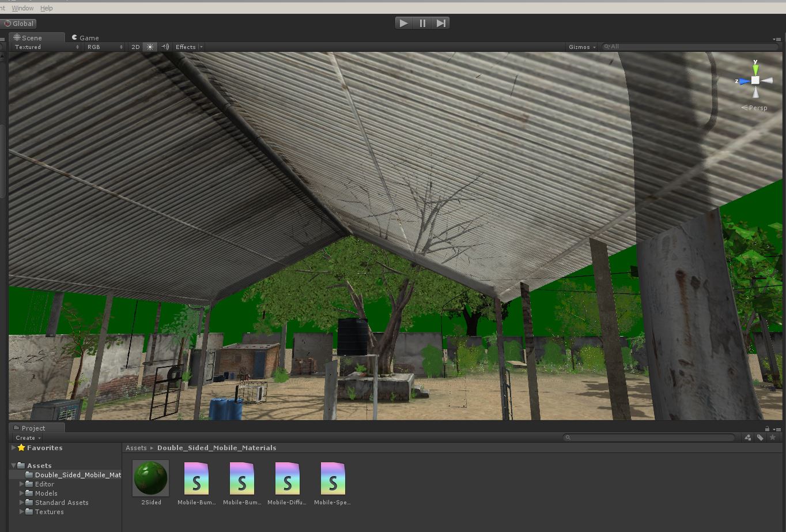
Task: Click the lock icon on the Project panel
Action: tap(766, 428)
